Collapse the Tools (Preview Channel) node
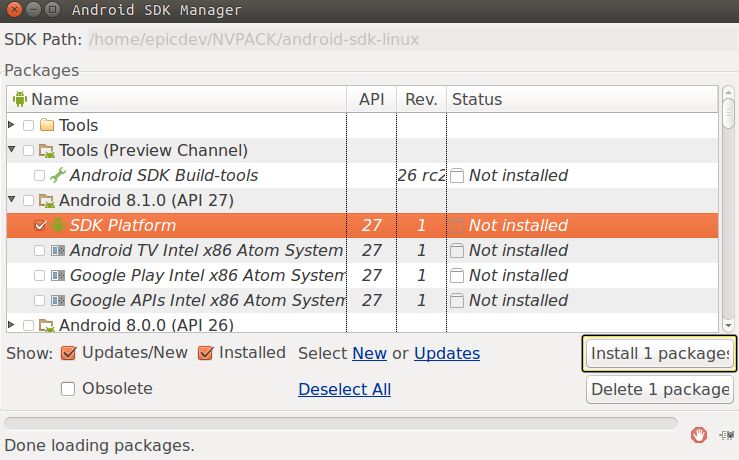 pos(11,149)
